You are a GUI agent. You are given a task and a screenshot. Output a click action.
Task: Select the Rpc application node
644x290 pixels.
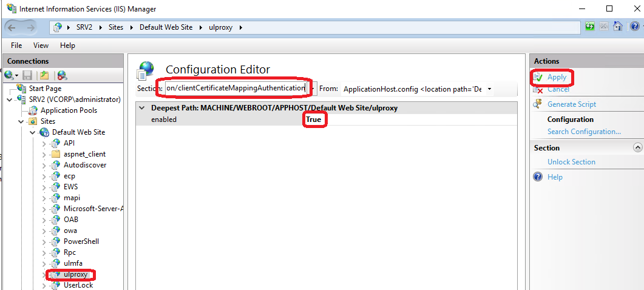point(70,252)
